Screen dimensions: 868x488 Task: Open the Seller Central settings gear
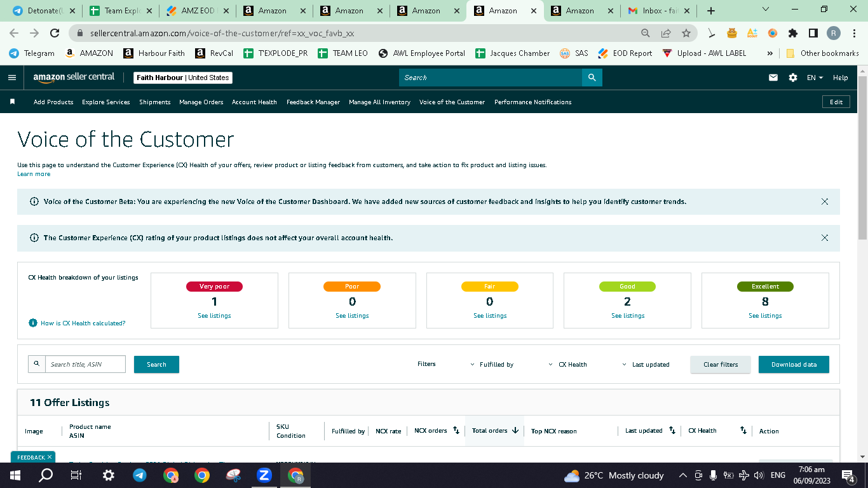click(x=793, y=78)
